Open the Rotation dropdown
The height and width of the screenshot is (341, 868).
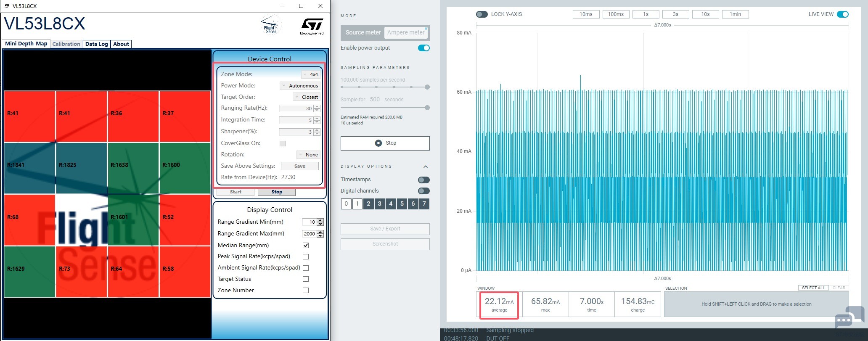point(308,155)
